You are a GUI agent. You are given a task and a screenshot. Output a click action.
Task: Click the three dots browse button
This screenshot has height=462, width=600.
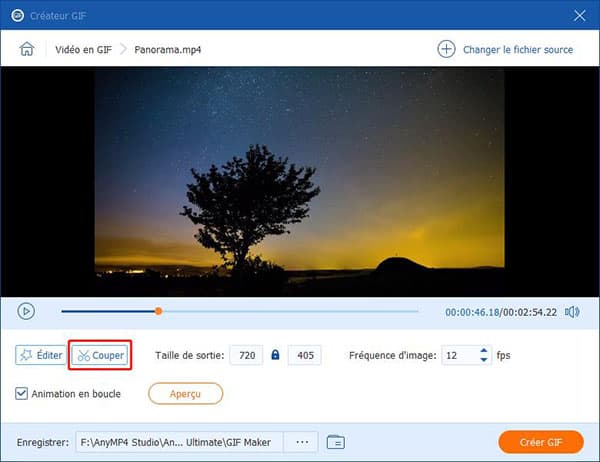click(299, 442)
